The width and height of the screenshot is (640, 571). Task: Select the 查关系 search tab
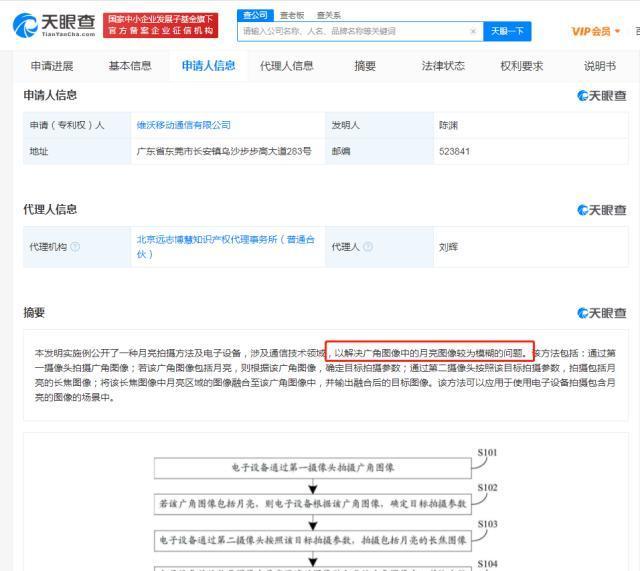tap(329, 15)
